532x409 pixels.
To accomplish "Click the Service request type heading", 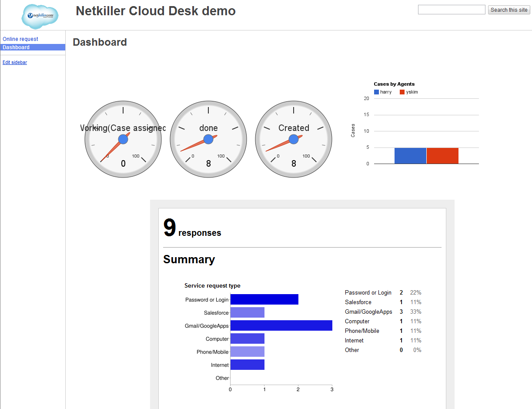I will [x=212, y=286].
